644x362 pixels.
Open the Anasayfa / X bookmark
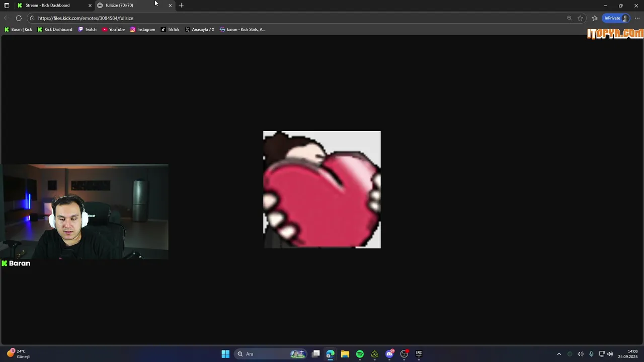[x=200, y=30]
